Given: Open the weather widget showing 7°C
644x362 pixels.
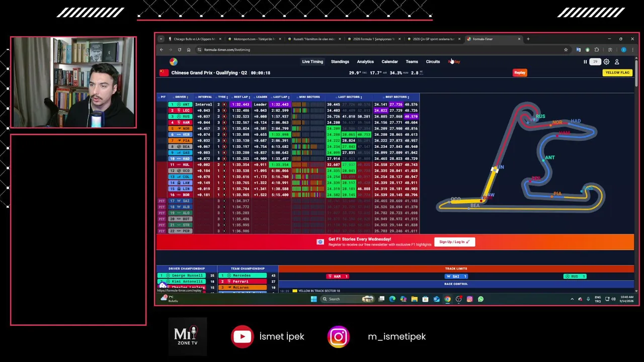Looking at the screenshot, I should coord(169,299).
